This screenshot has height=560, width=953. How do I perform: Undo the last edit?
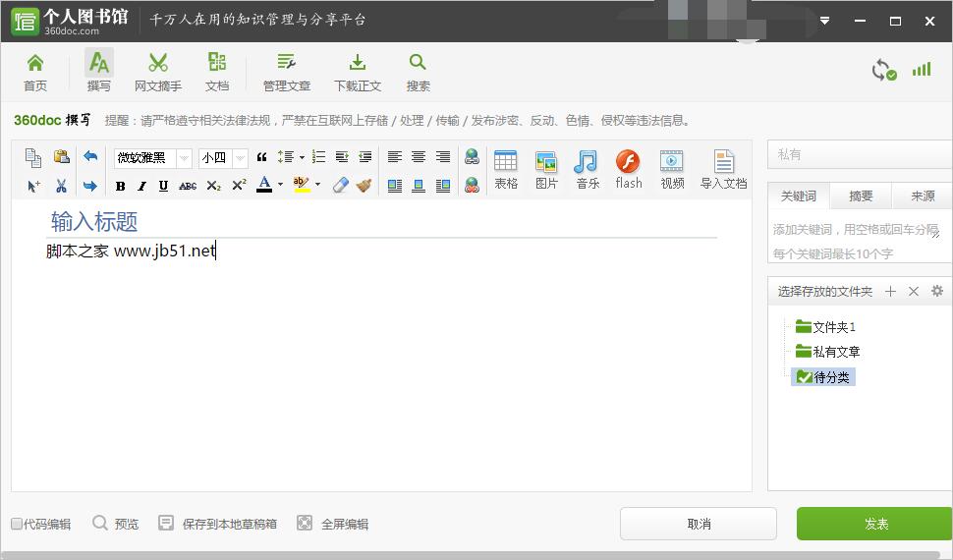point(90,156)
